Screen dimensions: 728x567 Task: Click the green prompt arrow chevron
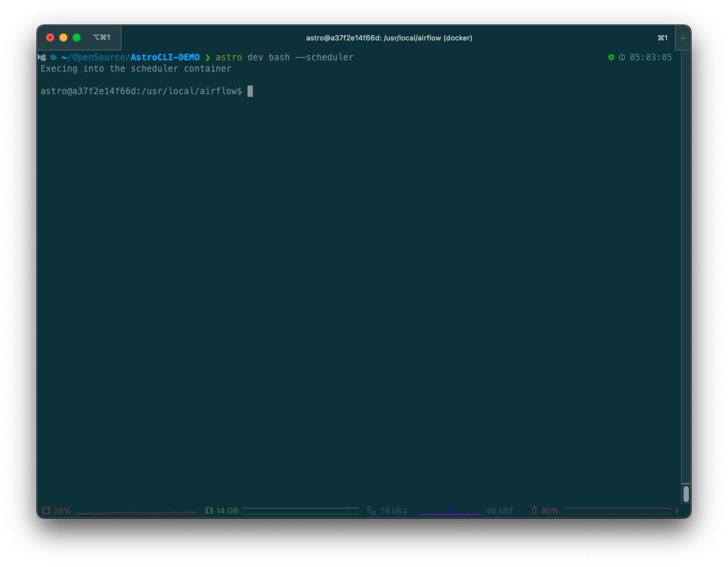click(x=208, y=58)
